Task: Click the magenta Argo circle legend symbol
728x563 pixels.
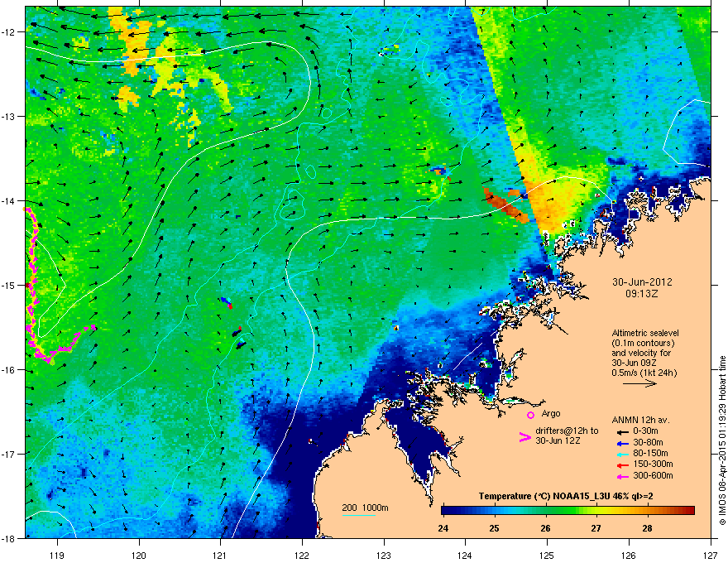Action: coord(530,415)
